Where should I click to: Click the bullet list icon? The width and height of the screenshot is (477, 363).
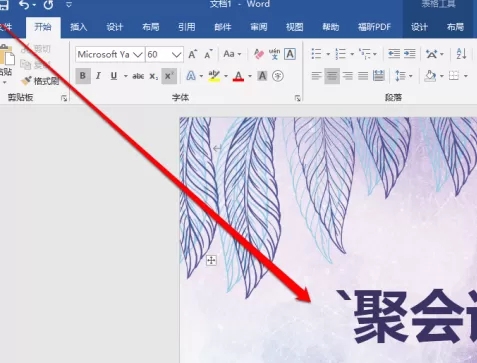point(316,54)
